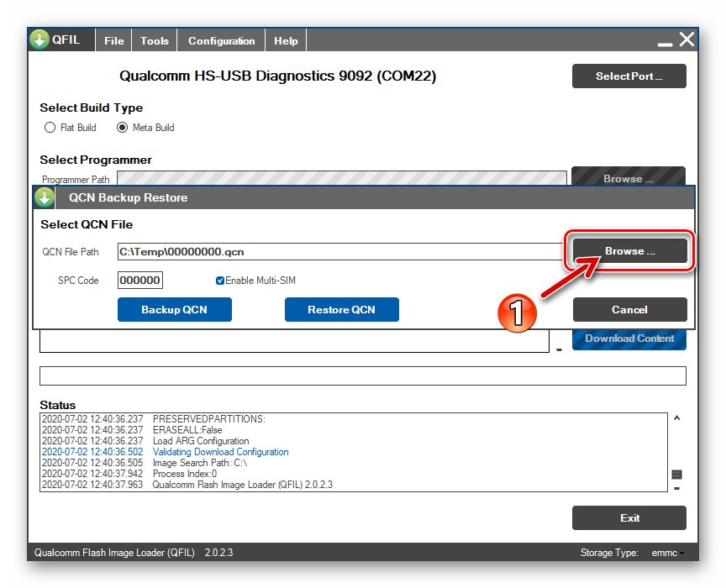The width and height of the screenshot is (726, 588).
Task: Click the Qualcomm HS-USB Diagnostics 9092 port text
Action: pos(278,76)
